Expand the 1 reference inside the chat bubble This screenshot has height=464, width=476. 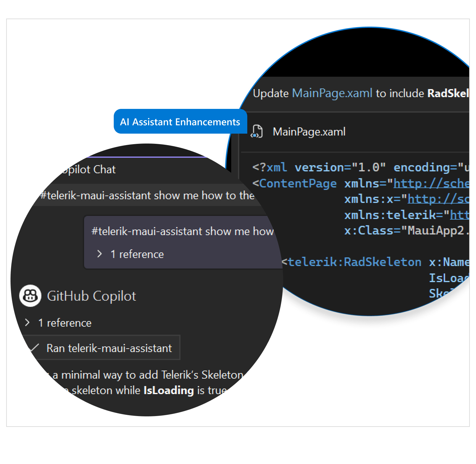137,254
